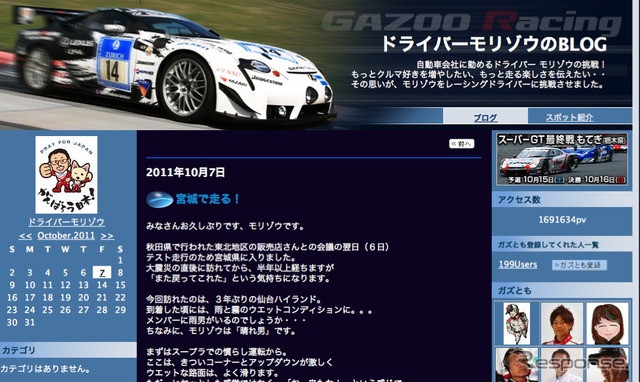Open the older man with glasses avatar

516,365
